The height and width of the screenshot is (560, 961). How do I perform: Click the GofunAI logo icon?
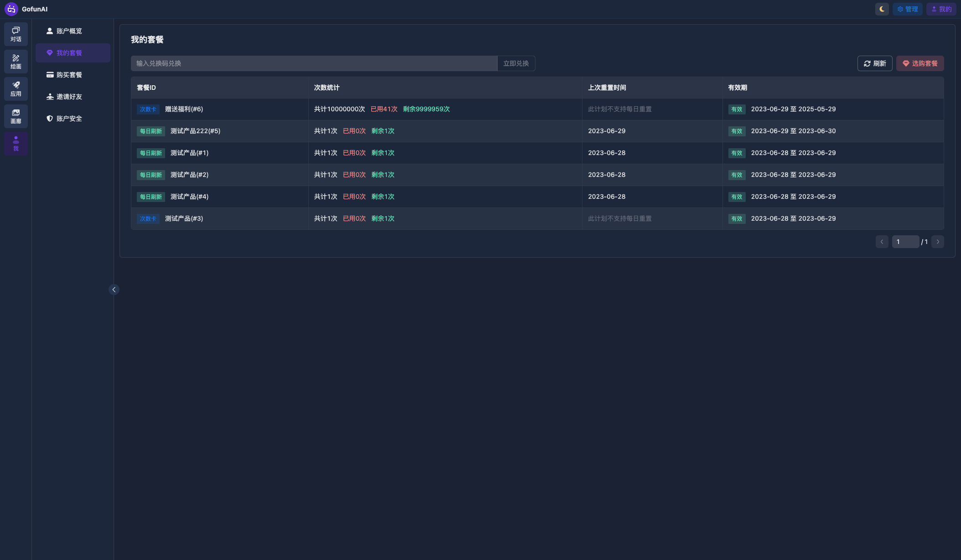[11, 9]
